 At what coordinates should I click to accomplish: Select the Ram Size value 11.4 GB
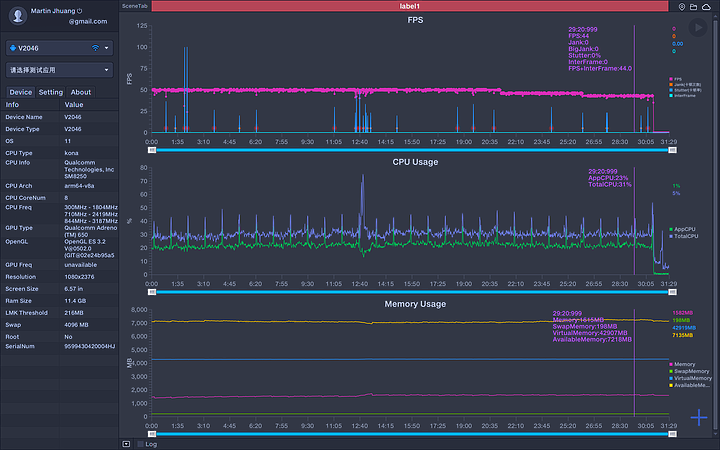[x=74, y=301]
